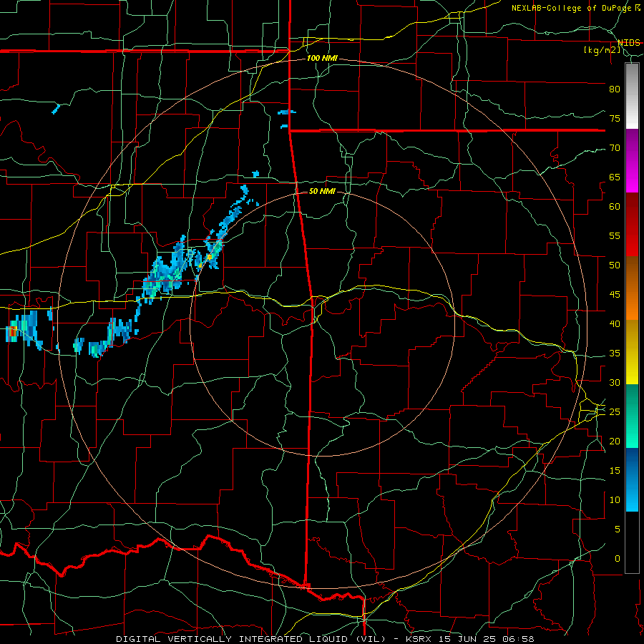Pick the 60 scale value

[615, 207]
